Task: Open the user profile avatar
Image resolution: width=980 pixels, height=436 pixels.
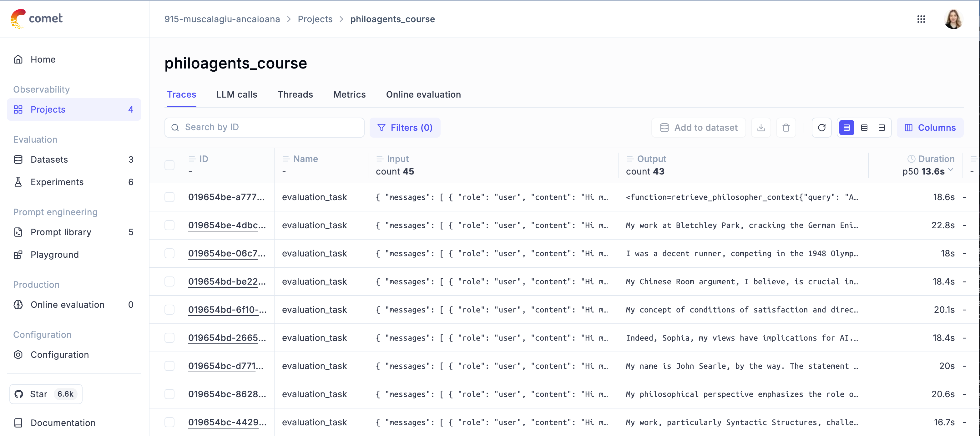Action: (x=953, y=19)
